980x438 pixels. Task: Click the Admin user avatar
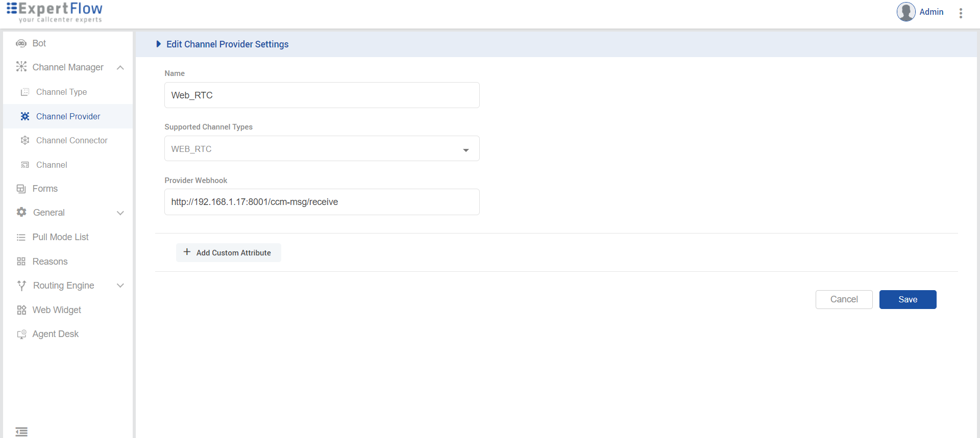[x=905, y=12]
